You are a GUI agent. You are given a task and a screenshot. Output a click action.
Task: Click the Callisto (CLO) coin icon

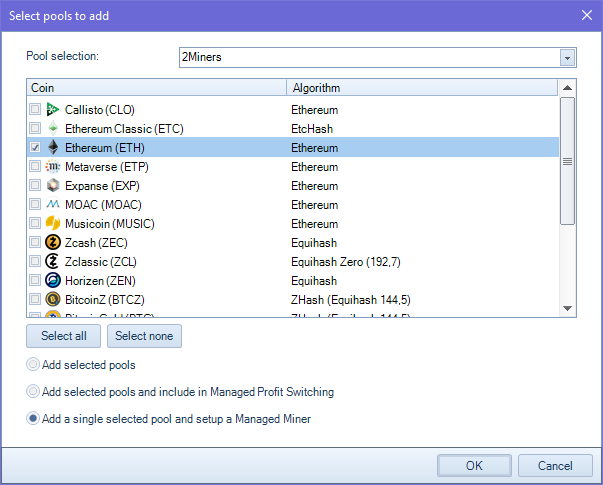[x=53, y=110]
